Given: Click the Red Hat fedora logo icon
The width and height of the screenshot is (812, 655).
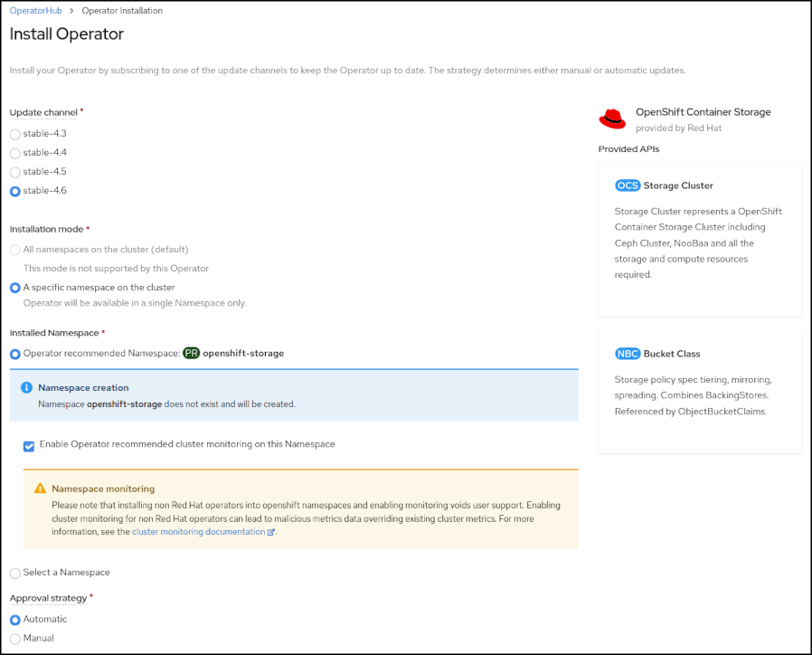Looking at the screenshot, I should (612, 119).
